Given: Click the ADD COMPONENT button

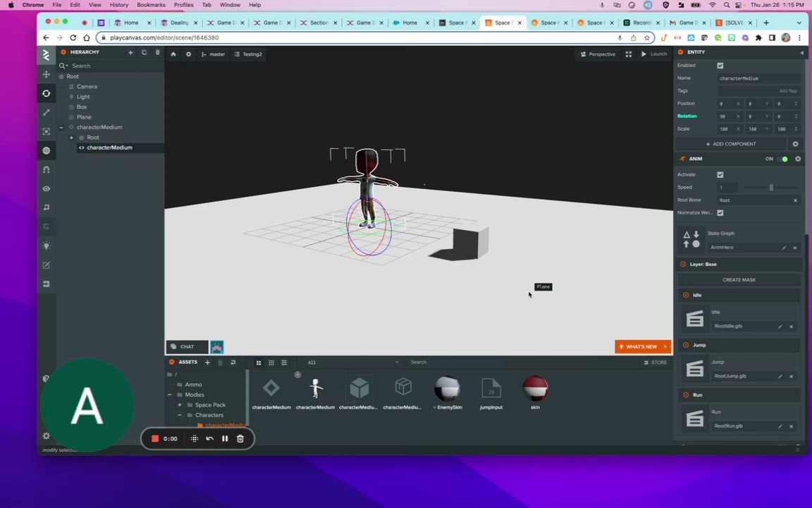Looking at the screenshot, I should tap(731, 144).
